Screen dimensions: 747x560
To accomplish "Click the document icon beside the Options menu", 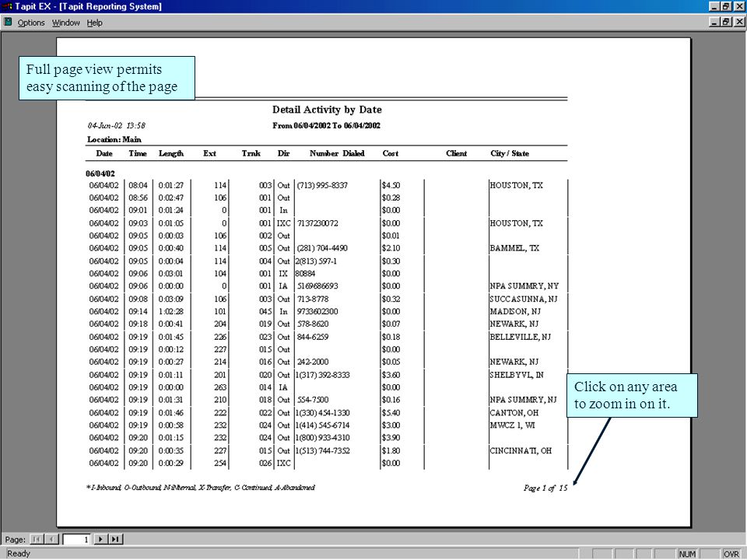I will click(8, 22).
